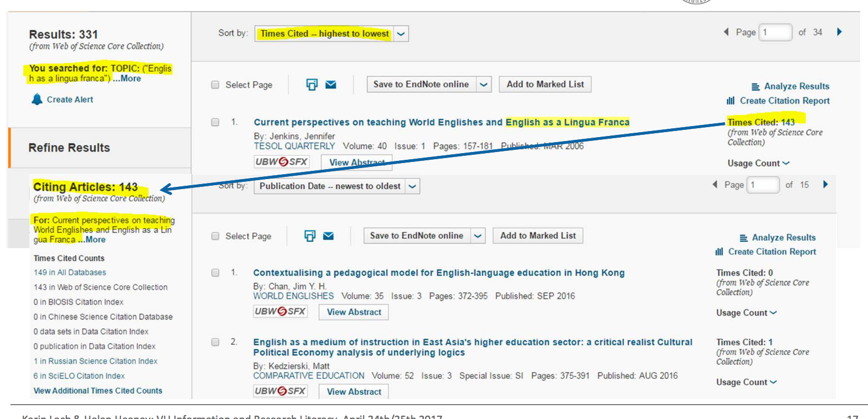Expand Usage Count for the Chan article

747,313
